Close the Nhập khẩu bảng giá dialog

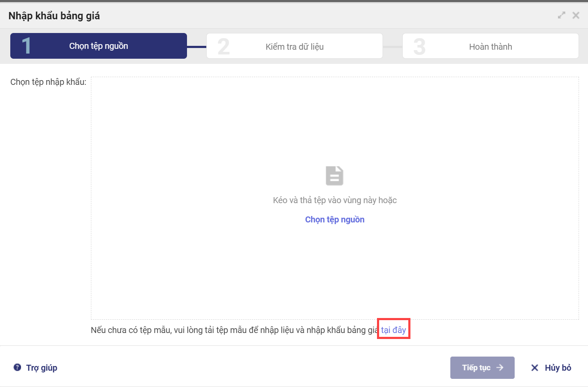pyautogui.click(x=576, y=15)
